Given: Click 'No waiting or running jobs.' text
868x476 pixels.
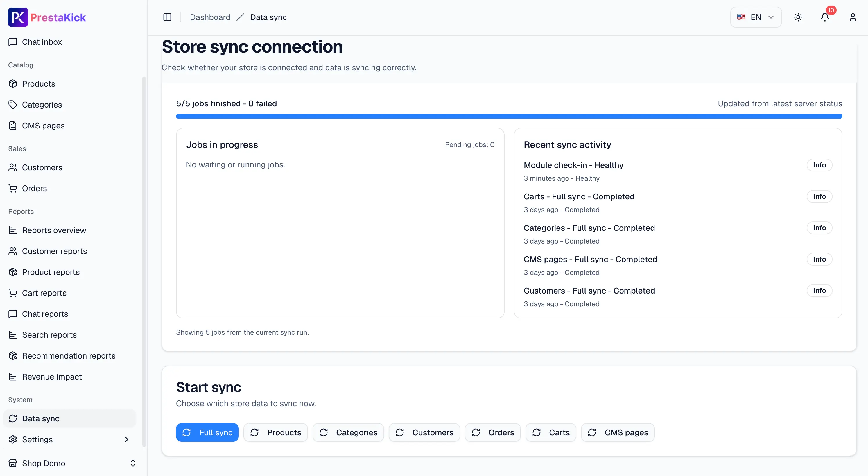Looking at the screenshot, I should [x=236, y=164].
